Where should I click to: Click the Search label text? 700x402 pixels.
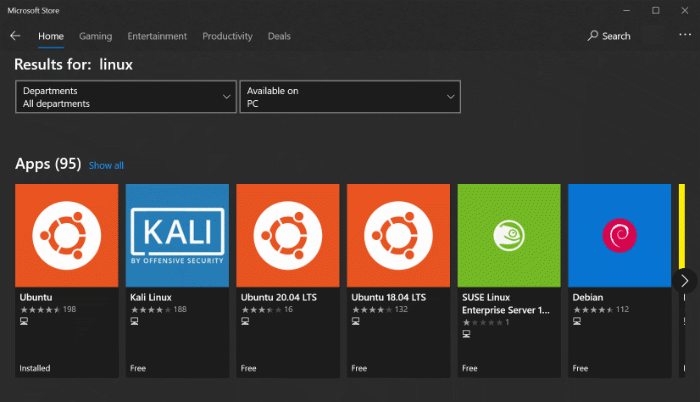click(616, 36)
